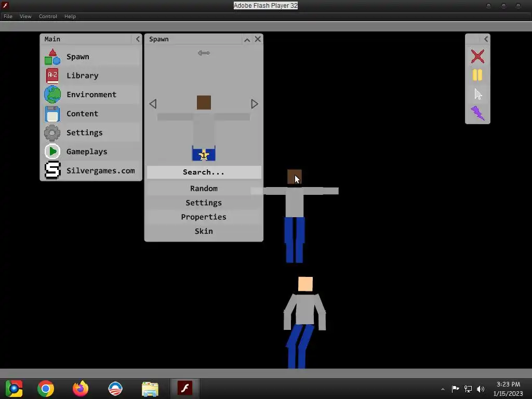Click the flag notification tray icon
This screenshot has width=532, height=399.
coord(455,389)
